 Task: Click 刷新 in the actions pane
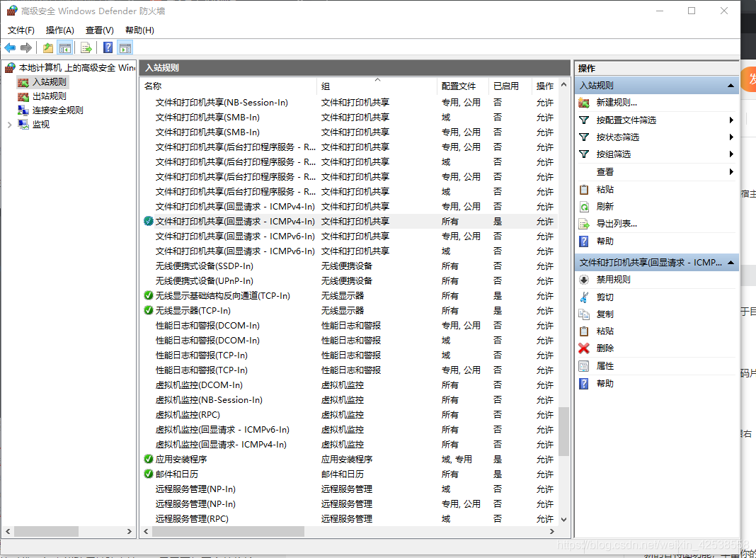(605, 207)
